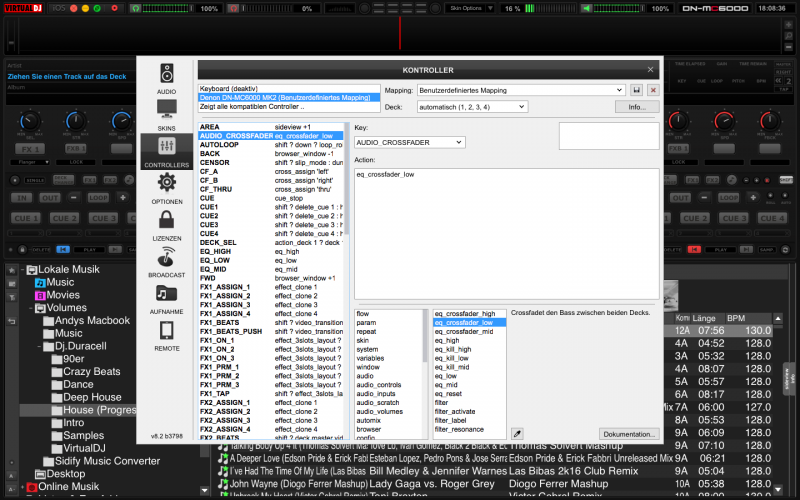The width and height of the screenshot is (800, 500).
Task: Click the favorites star icon in browser sidebar
Action: tap(12, 270)
